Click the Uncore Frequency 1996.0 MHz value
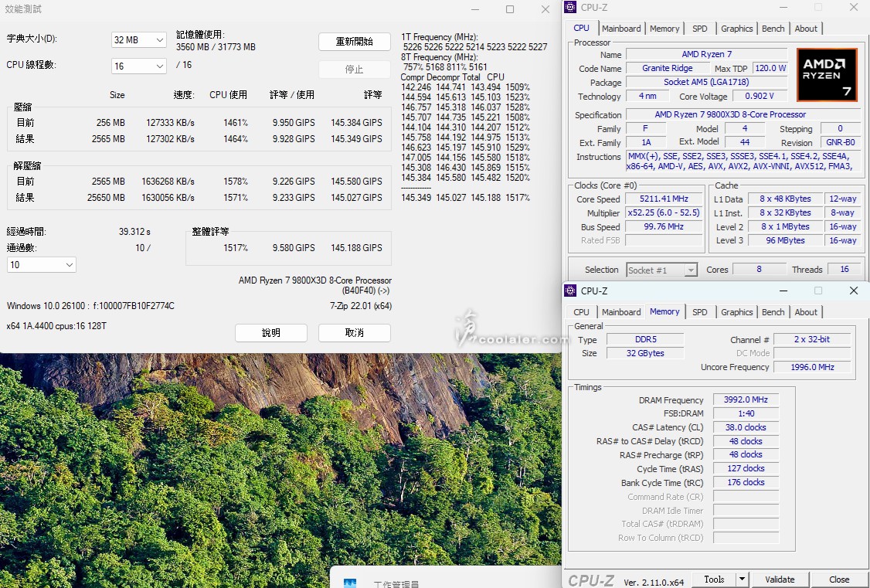 coord(812,367)
